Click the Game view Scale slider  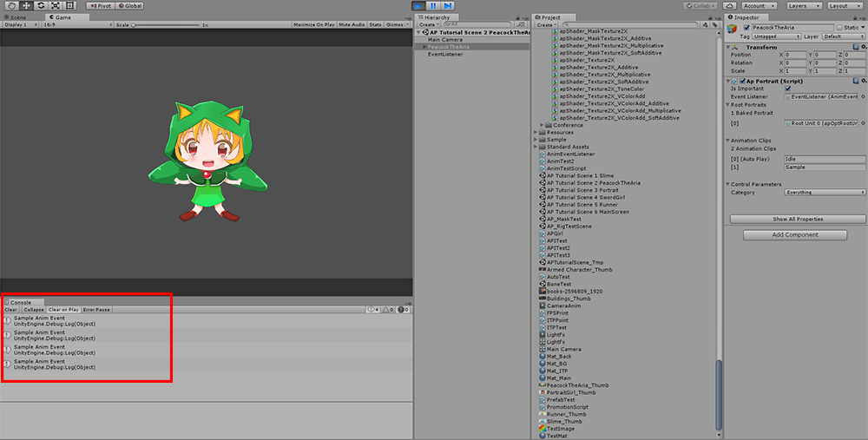[166, 25]
